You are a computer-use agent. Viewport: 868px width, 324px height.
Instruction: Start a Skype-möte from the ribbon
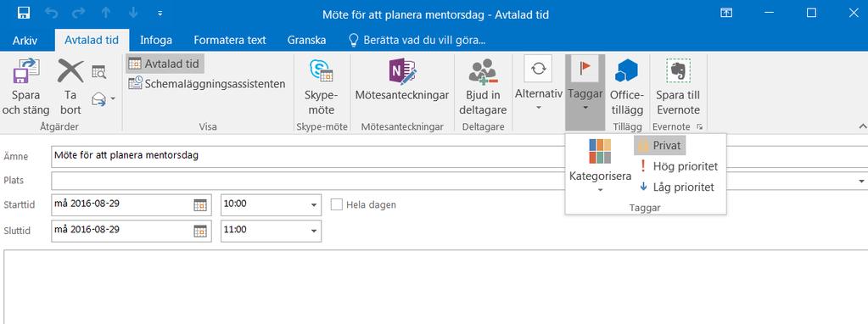[x=321, y=70]
